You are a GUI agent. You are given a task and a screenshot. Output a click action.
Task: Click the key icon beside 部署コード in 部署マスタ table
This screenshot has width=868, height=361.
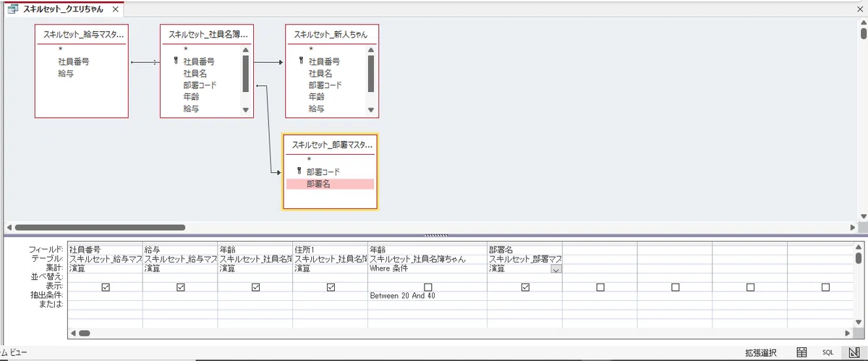(299, 171)
